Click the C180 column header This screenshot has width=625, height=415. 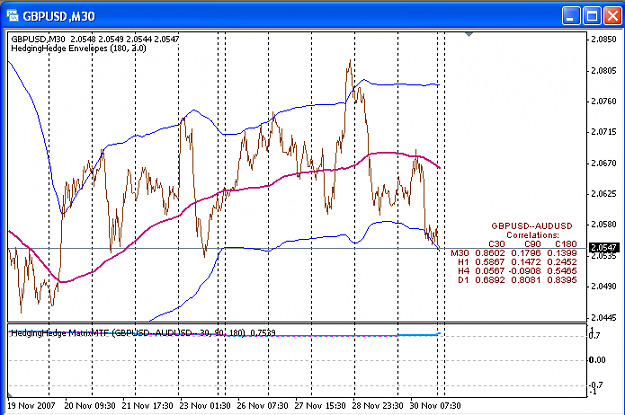(x=566, y=244)
